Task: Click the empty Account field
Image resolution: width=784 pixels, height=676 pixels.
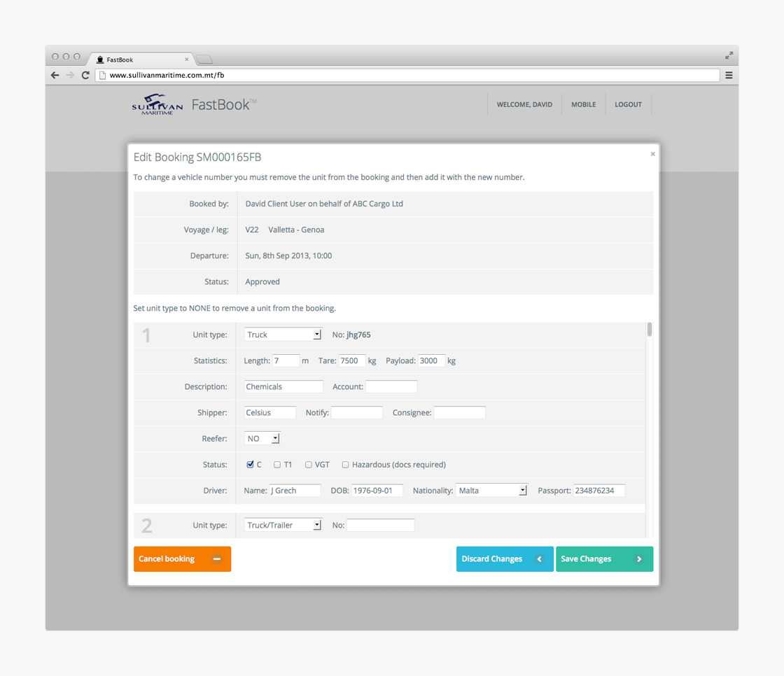Action: (x=391, y=386)
